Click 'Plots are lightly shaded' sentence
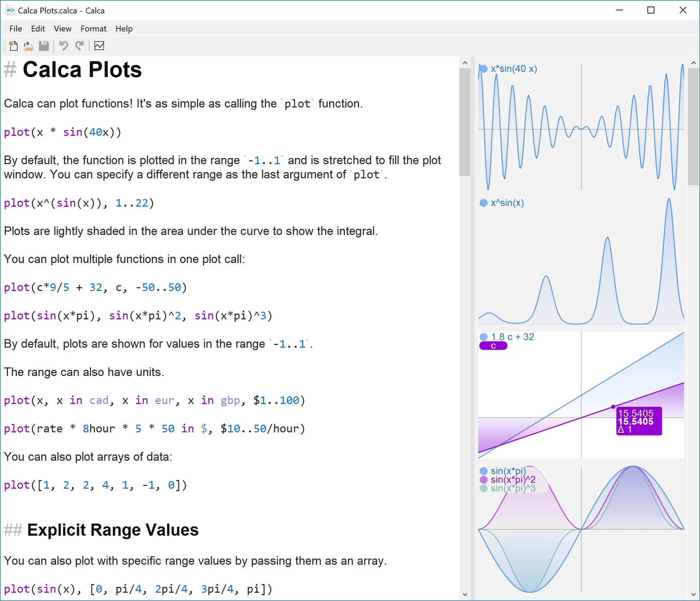700x601 pixels. (191, 231)
